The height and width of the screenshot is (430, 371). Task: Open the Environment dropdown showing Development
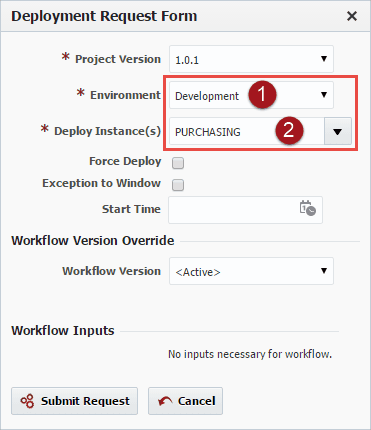pyautogui.click(x=251, y=95)
